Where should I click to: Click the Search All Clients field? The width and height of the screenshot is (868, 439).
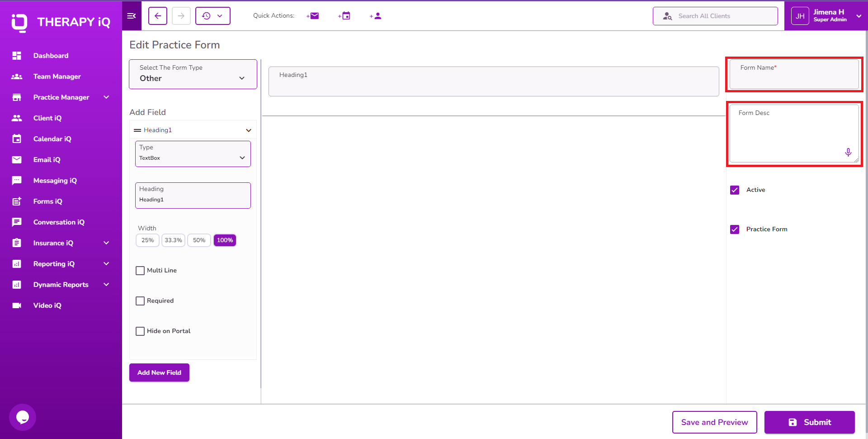pos(715,16)
